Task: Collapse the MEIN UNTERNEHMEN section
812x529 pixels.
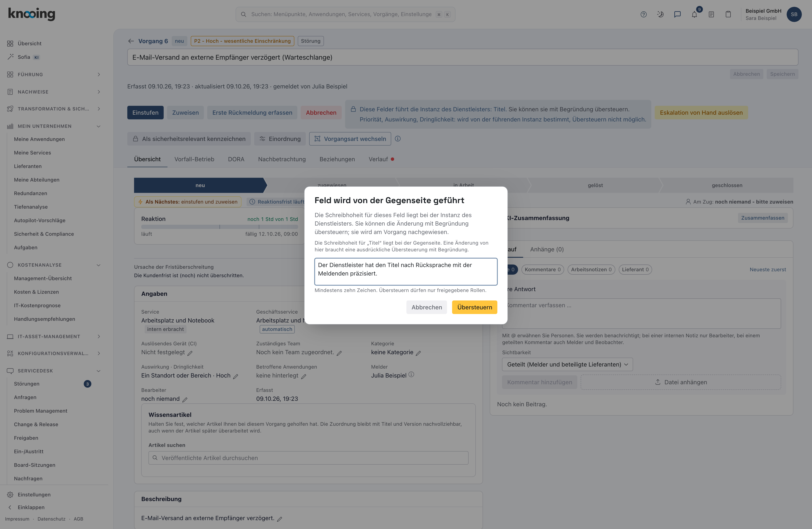Action: click(54, 126)
